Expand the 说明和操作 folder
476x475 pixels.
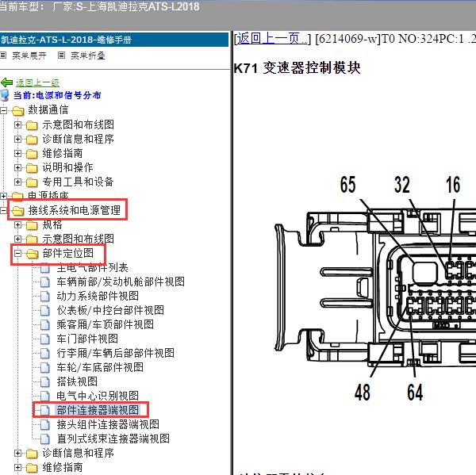[17, 167]
